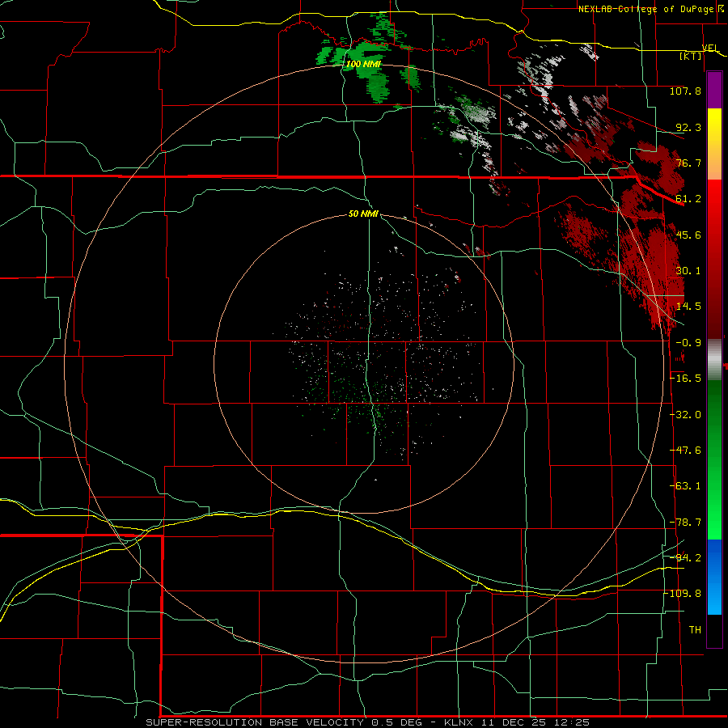
Task: Select the -63.1 scale value
Action: [685, 485]
